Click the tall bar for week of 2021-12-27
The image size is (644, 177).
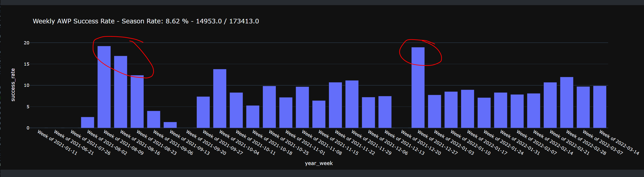(x=418, y=88)
